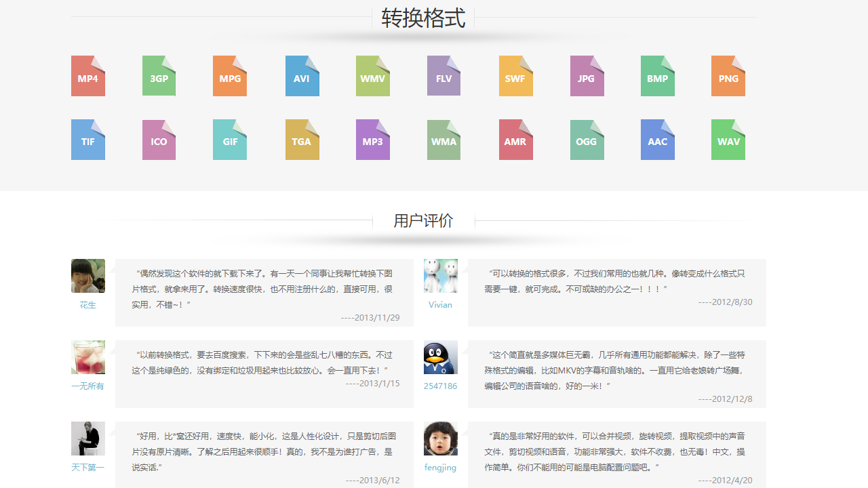Click the username Vivian
Image resolution: width=868 pixels, height=488 pixels.
click(440, 304)
